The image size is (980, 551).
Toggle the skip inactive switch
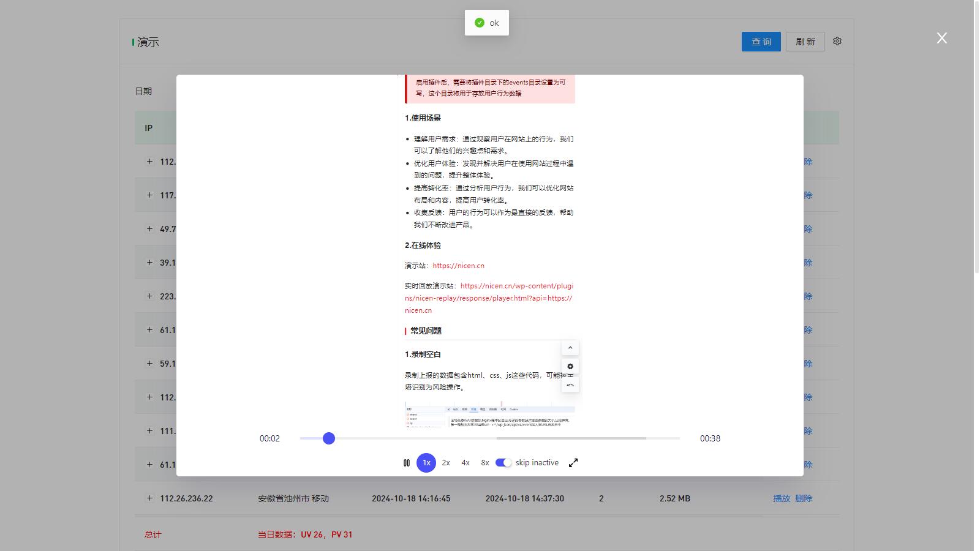pyautogui.click(x=503, y=463)
